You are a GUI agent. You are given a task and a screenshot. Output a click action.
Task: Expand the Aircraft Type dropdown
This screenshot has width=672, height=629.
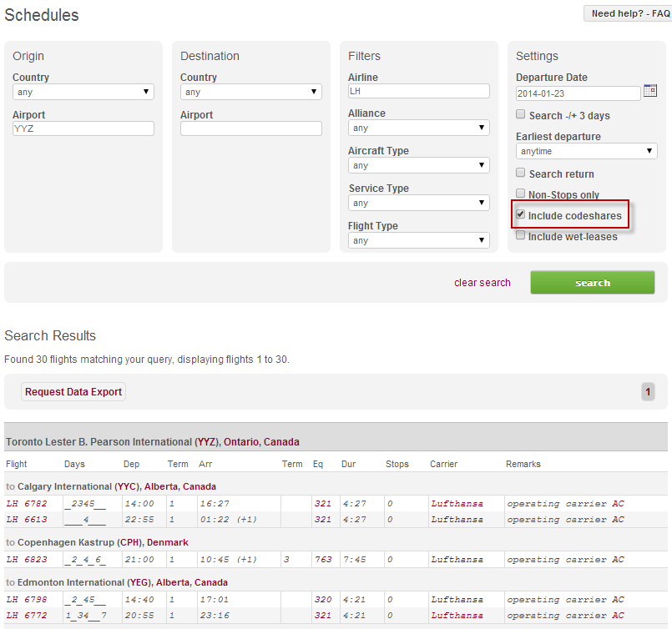coord(418,165)
